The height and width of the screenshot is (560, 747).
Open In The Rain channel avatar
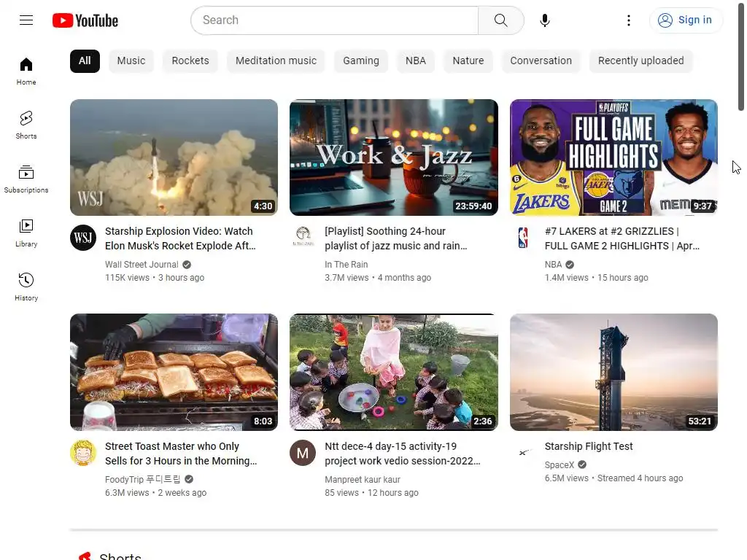[x=303, y=237]
